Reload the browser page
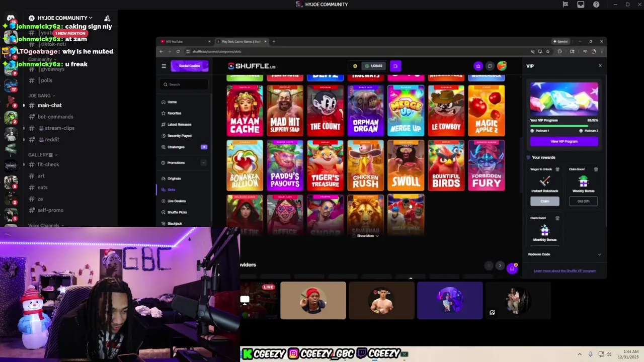 [178, 51]
